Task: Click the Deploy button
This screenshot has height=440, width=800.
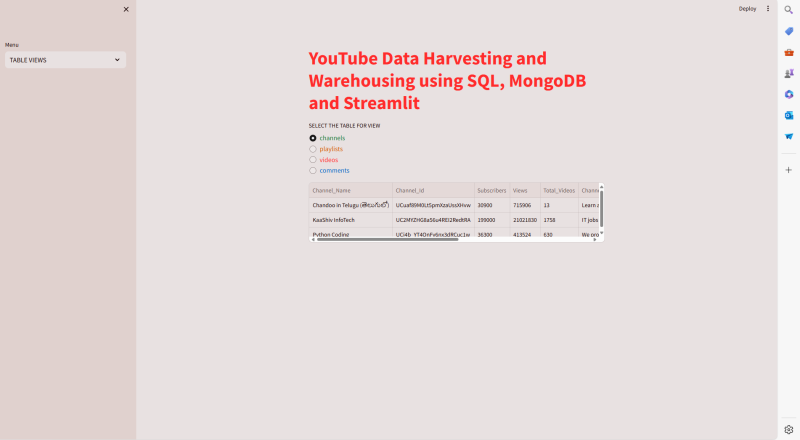Action: coord(747,9)
